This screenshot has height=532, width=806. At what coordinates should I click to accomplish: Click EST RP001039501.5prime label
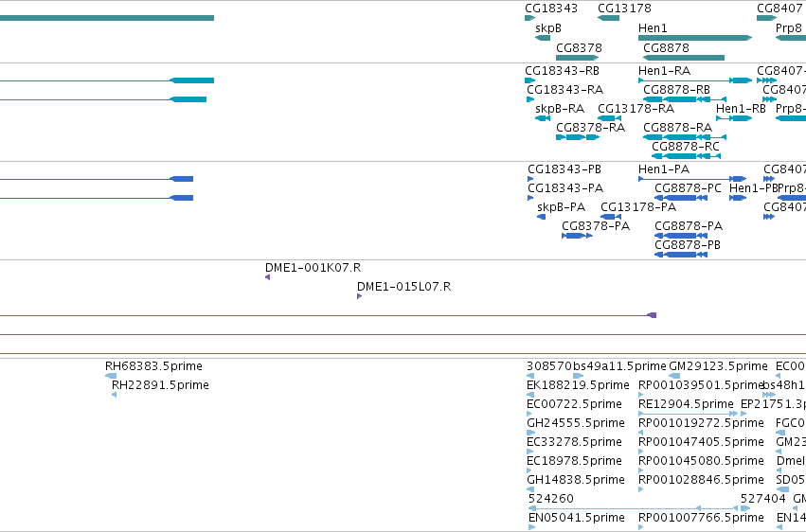point(701,385)
